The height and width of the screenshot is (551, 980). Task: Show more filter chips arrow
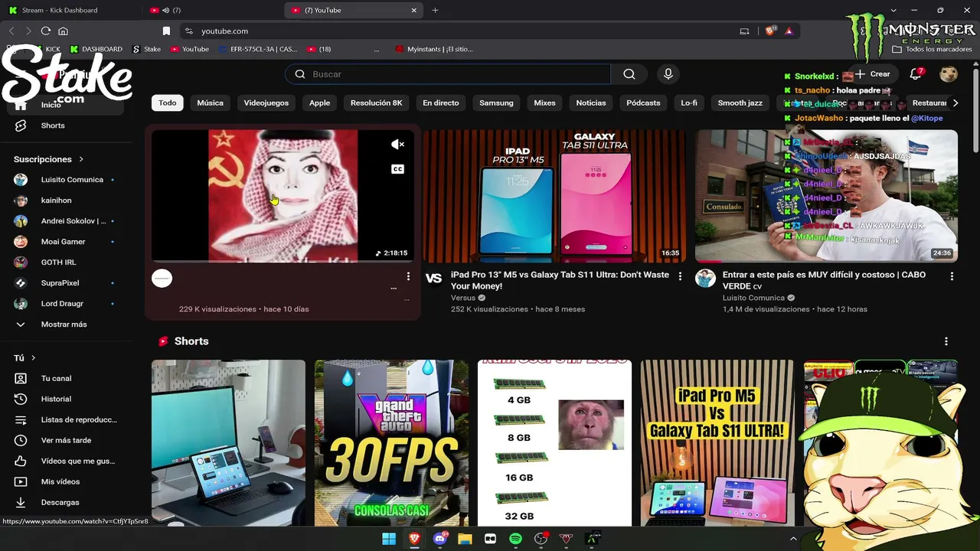(955, 103)
